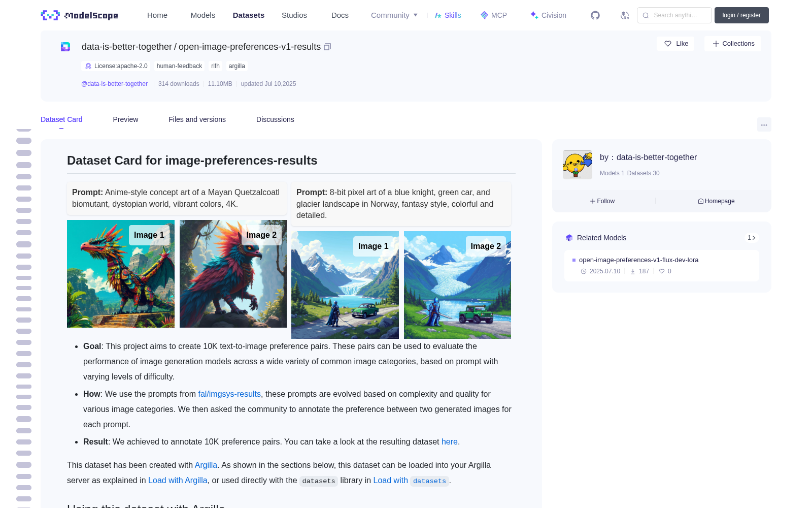Click the Collections button
Viewport: 812px width, 508px height.
tap(733, 44)
